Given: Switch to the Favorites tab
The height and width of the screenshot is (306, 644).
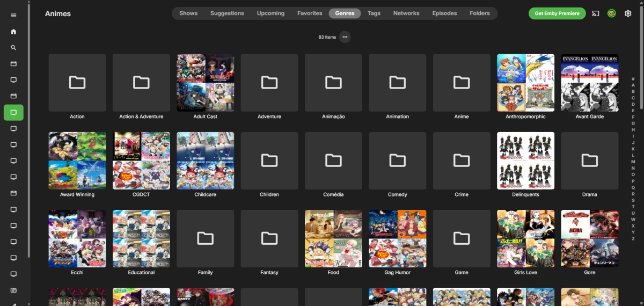Looking at the screenshot, I should coord(310,13).
